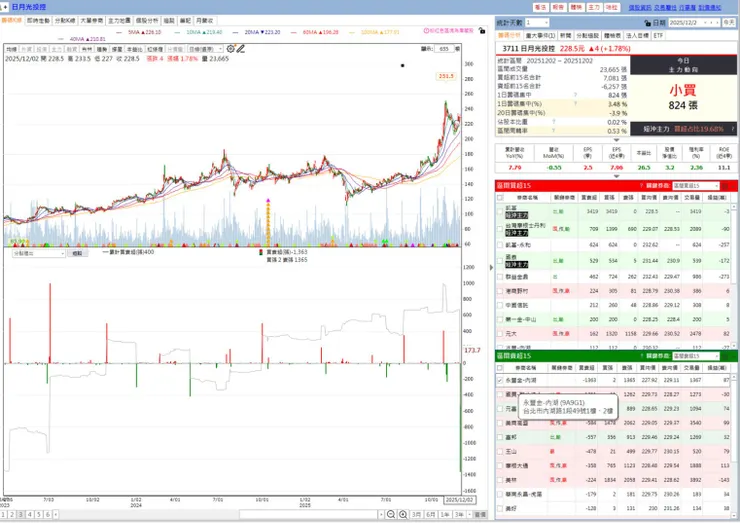Open the ETF tab in right panel
This screenshot has height=523, width=740.
coord(658,35)
